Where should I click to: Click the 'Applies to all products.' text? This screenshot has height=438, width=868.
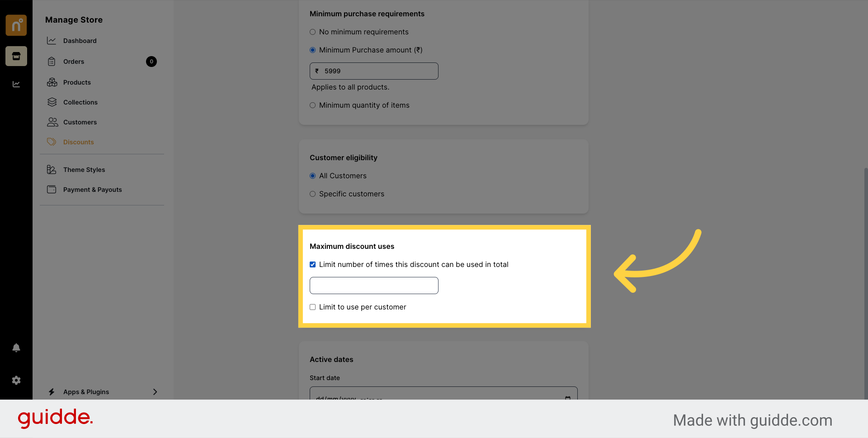(350, 87)
